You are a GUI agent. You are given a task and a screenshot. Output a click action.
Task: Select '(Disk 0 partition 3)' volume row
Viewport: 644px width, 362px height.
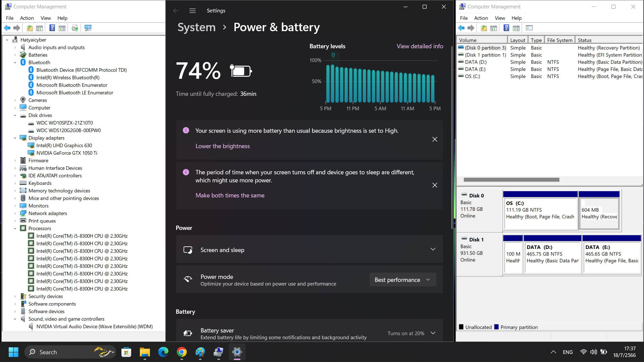[x=550, y=48]
